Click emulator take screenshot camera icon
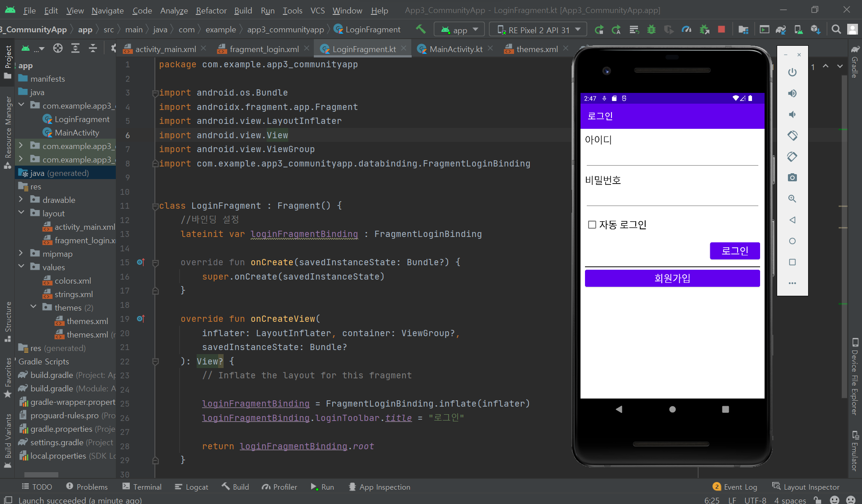This screenshot has height=504, width=862. [x=792, y=178]
